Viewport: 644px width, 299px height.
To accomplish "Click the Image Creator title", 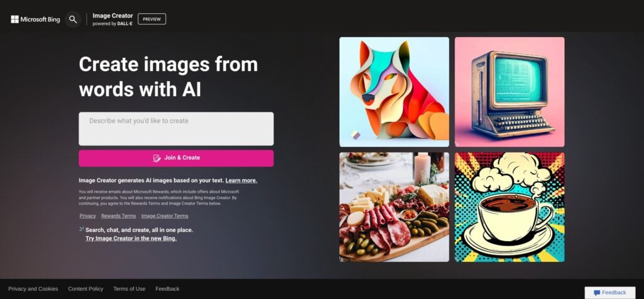I will (x=113, y=16).
